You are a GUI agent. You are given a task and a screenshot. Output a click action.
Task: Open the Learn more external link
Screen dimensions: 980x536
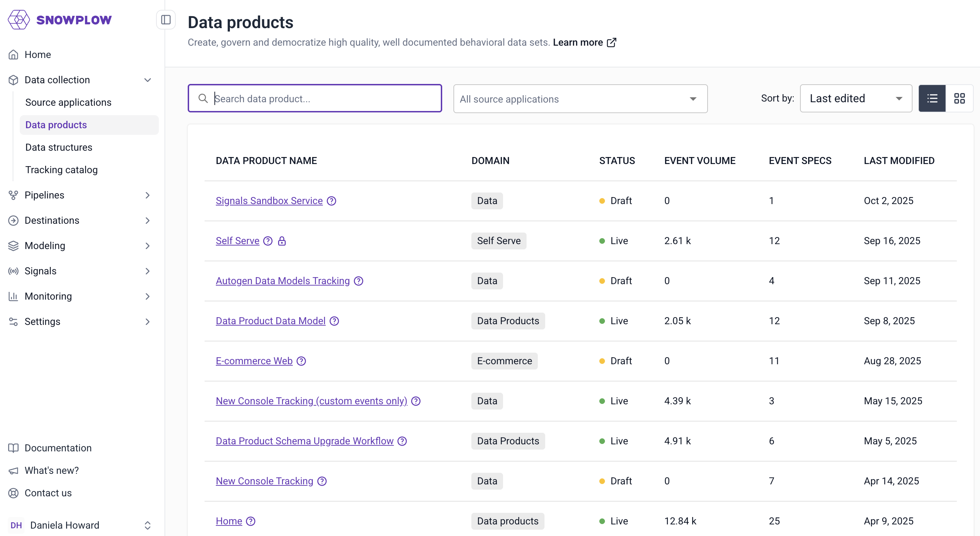pos(584,42)
